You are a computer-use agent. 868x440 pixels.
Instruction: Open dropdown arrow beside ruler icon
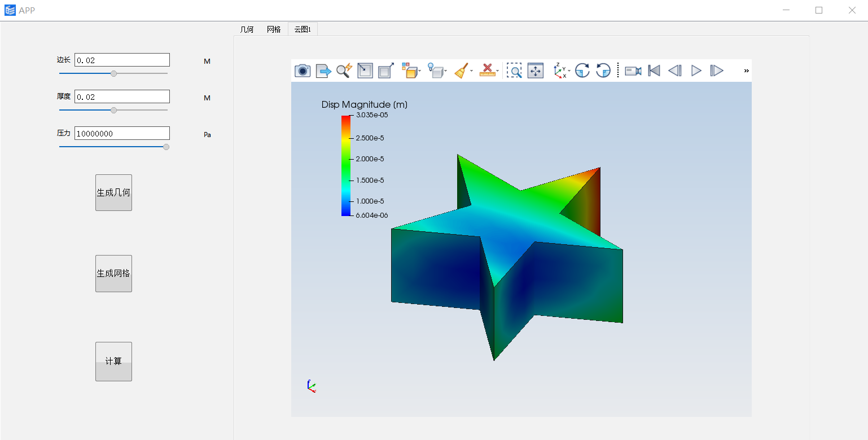(497, 71)
